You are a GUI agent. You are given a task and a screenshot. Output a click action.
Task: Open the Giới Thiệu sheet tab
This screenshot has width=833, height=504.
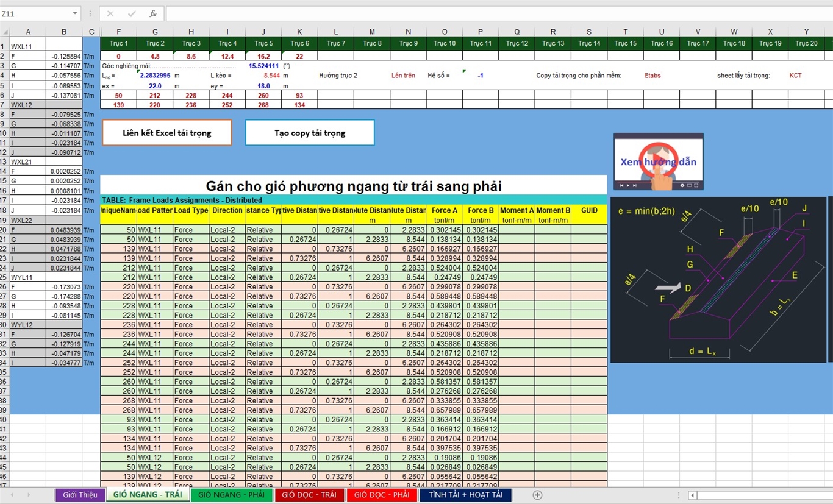pos(80,495)
